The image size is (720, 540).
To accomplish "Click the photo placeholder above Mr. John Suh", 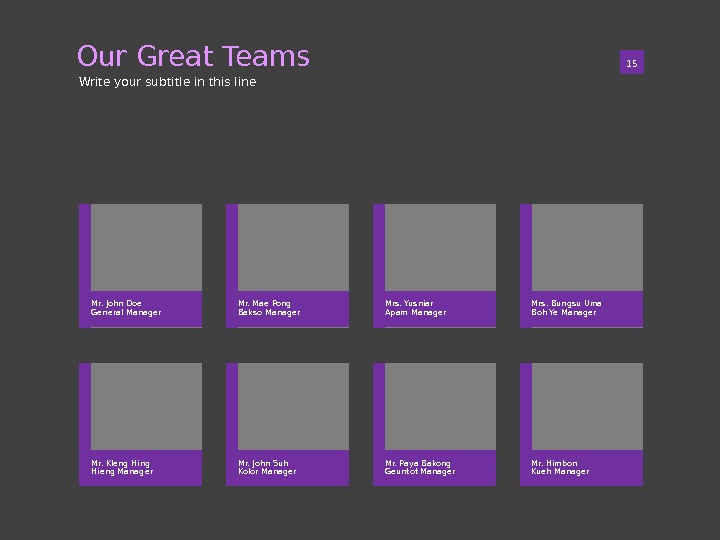I will coord(293,406).
